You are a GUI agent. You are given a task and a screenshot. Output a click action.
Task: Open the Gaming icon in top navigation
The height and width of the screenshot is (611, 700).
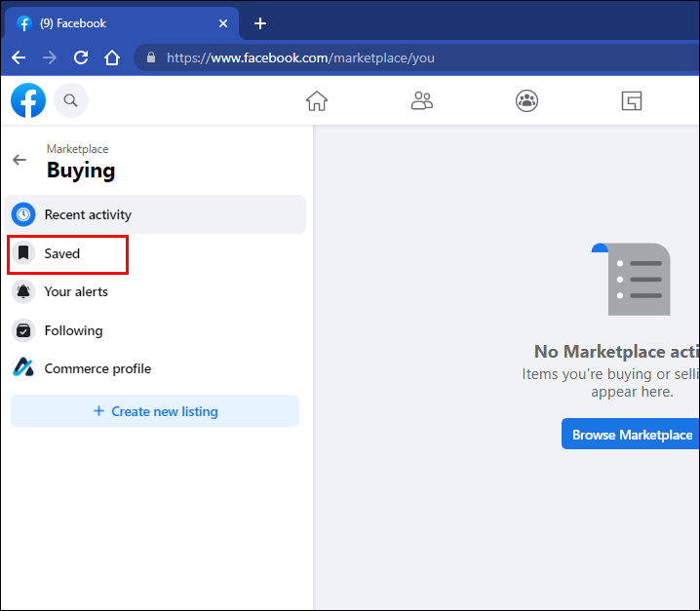click(632, 100)
